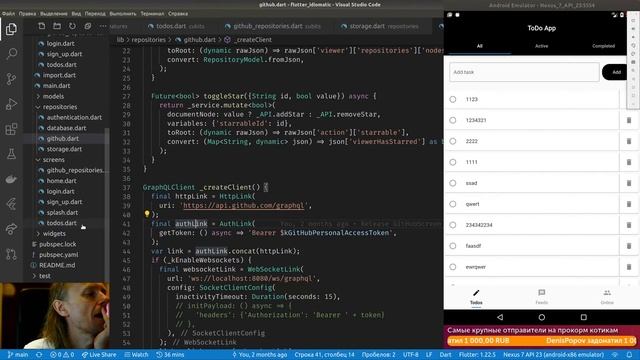Open the Файл menu
Viewport: 640px width, 360px height.
tap(8, 13)
